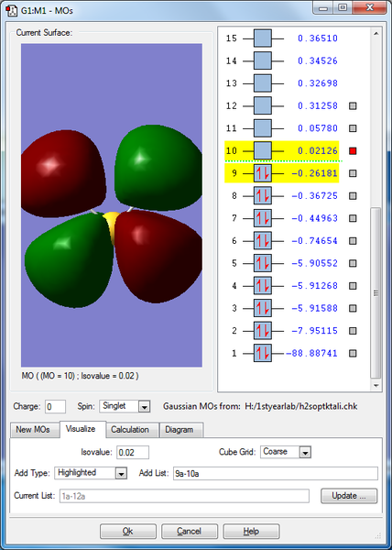Toggle the red surface marker for orbital 10

(x=353, y=151)
